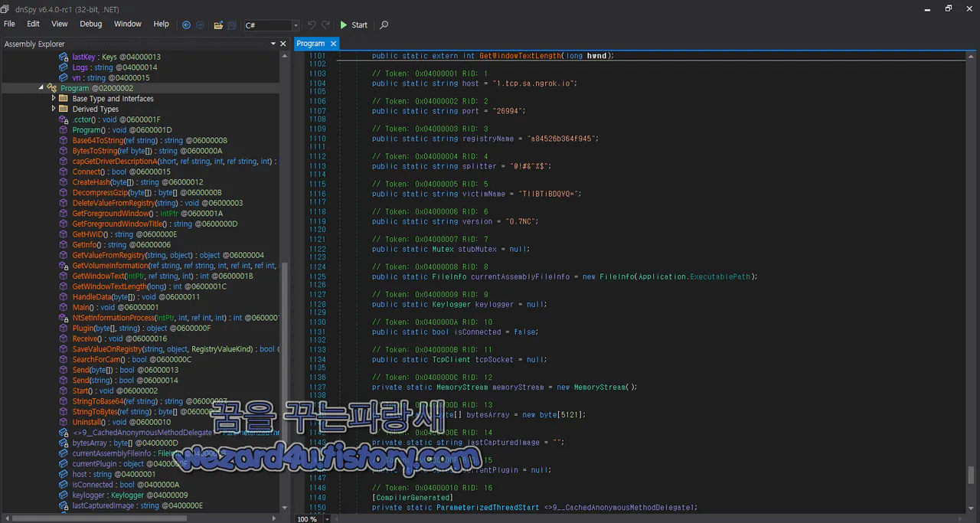Viewport: 980px width, 523px height.
Task: Click the Undo arrow icon
Action: tap(312, 25)
